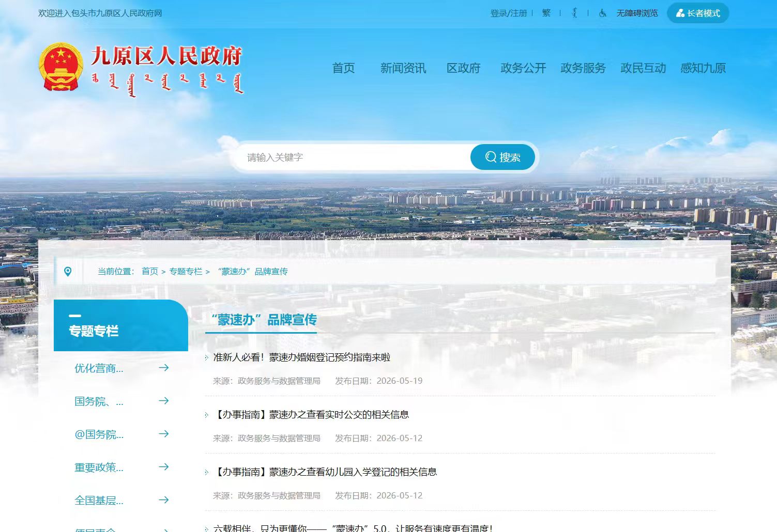Click arrow next to 国务院、...
Viewport: 777px width, 532px height.
(164, 401)
